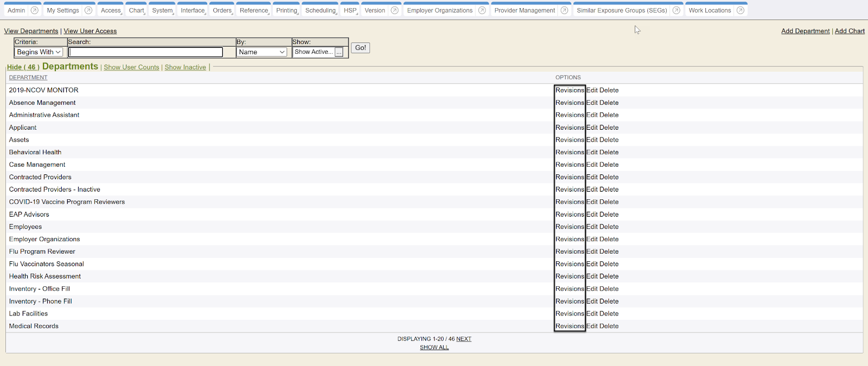Click arrow icon beside Similar Exposure Groups
This screenshot has width=868, height=366.
(676, 10)
